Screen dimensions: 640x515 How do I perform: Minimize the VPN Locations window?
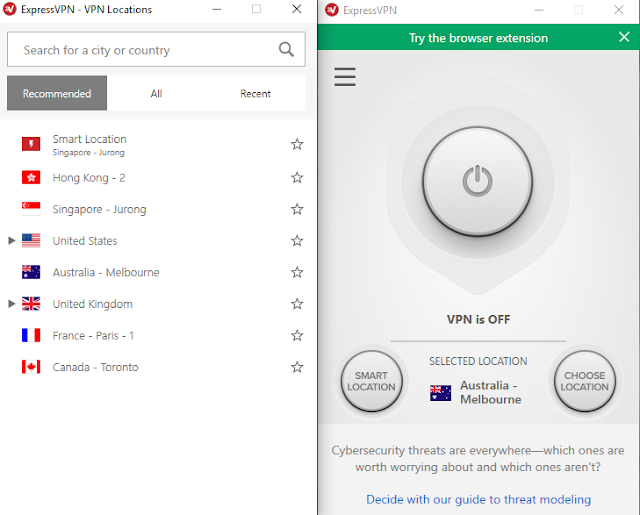217,9
